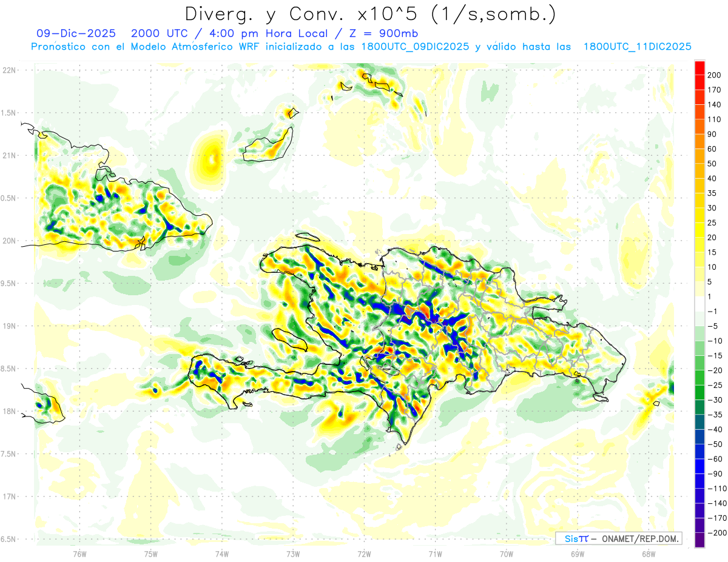Image resolution: width=728 pixels, height=562 pixels.
Task: Click the "ONAMET/REP.DOM." credit label
Action: 641,538
